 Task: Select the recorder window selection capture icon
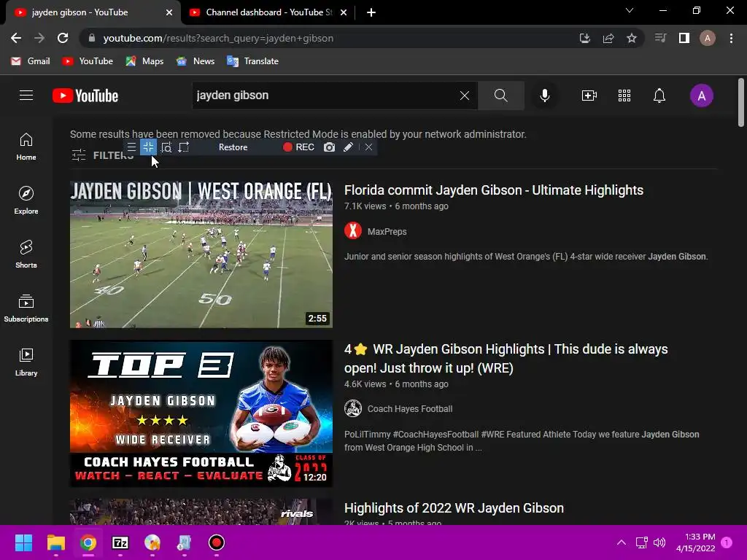(183, 147)
